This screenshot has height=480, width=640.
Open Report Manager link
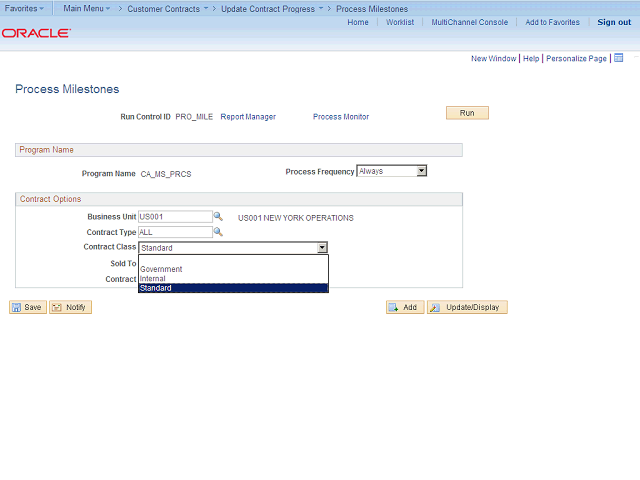click(x=248, y=117)
